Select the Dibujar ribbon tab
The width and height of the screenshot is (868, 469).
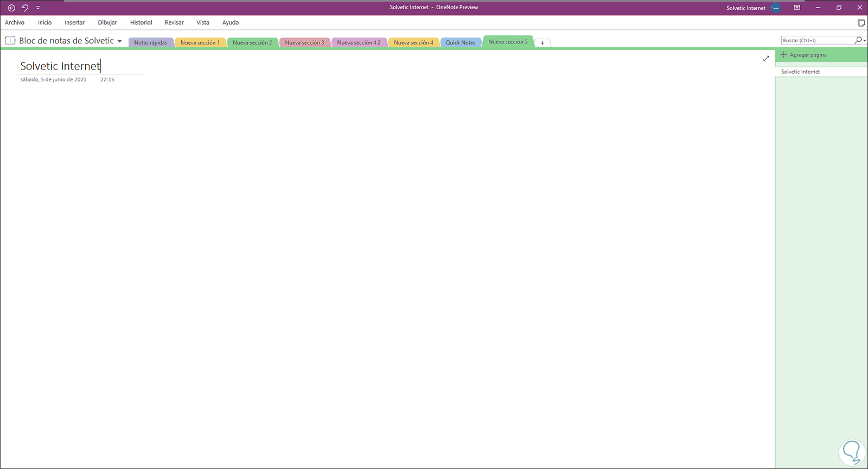coord(107,23)
